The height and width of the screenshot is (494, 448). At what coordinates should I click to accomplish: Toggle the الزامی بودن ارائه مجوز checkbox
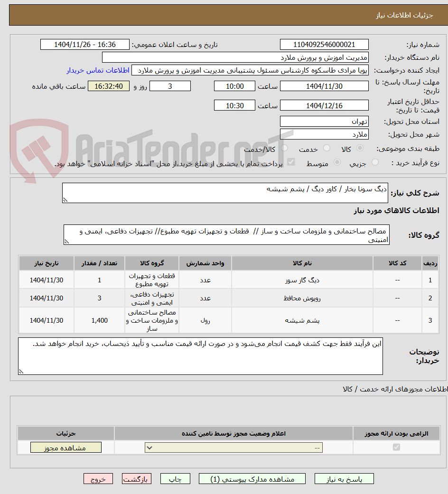396,447
